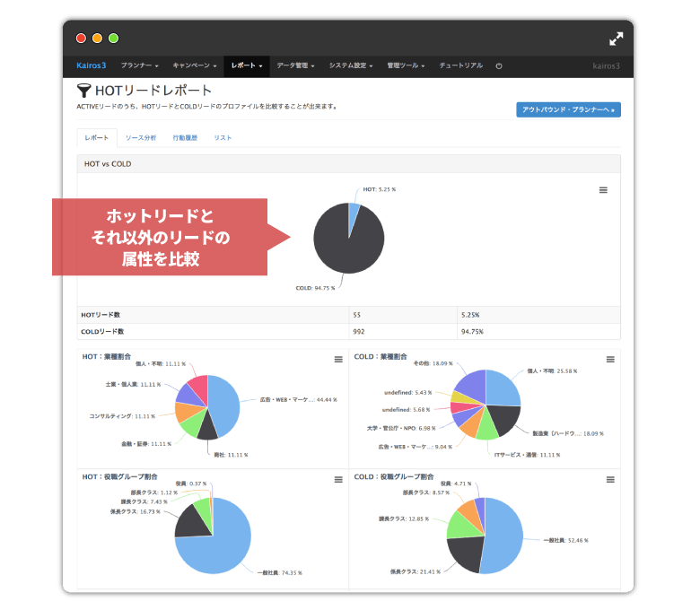Click the COLD: 94.75 % chart label
The height and width of the screenshot is (610, 700).
point(315,288)
